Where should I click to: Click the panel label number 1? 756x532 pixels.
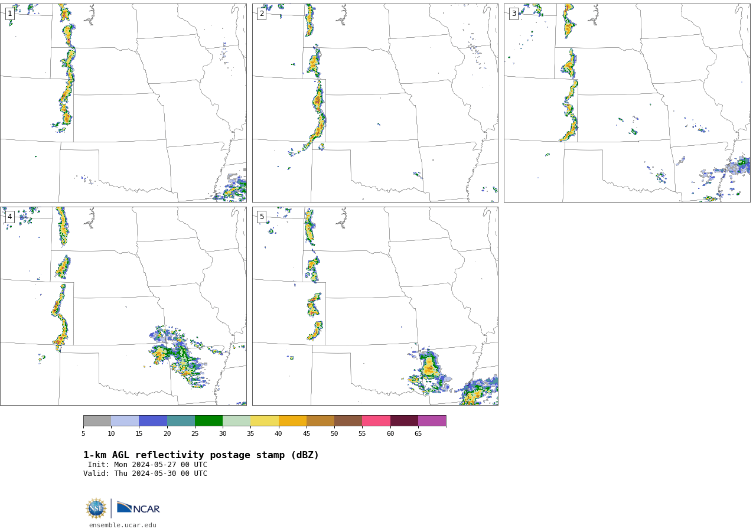point(10,14)
